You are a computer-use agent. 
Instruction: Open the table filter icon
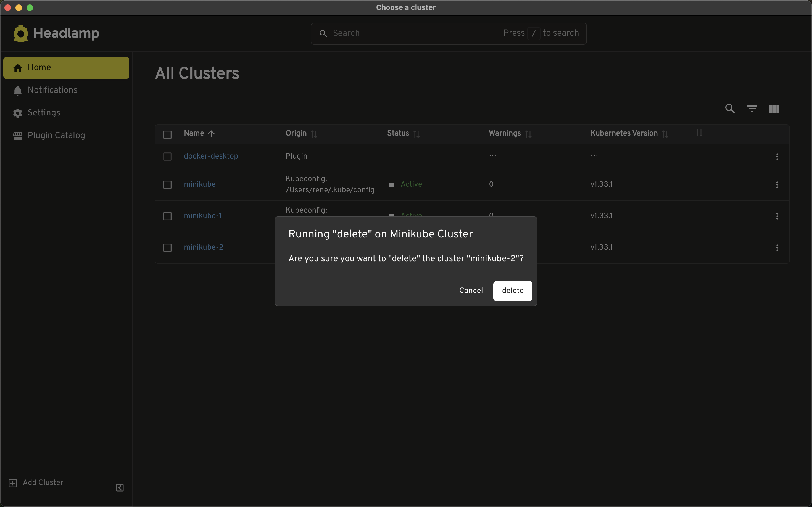752,109
